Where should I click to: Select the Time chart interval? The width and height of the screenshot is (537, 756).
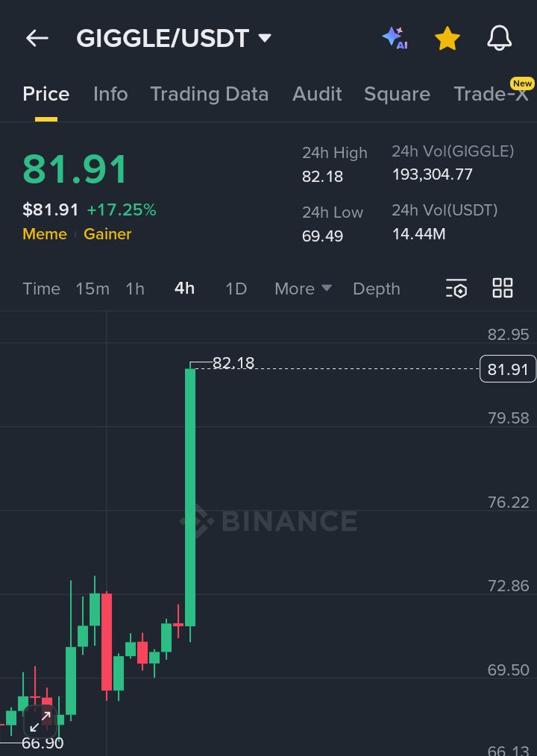pos(42,289)
